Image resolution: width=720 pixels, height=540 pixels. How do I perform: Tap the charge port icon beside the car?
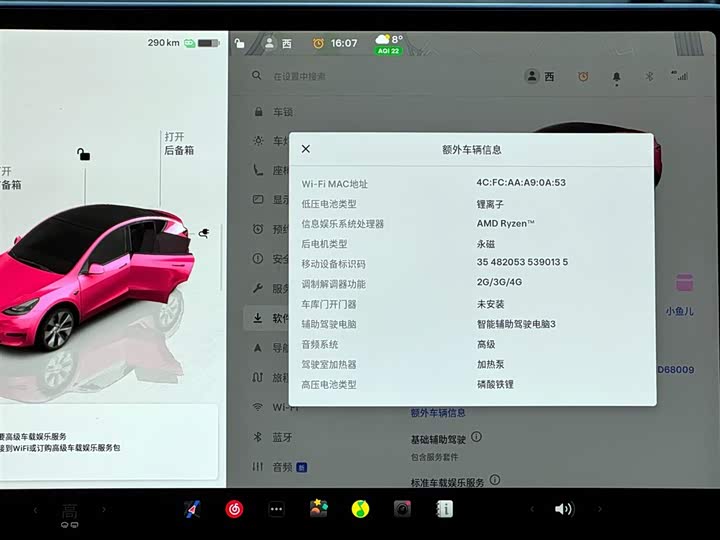(x=204, y=233)
